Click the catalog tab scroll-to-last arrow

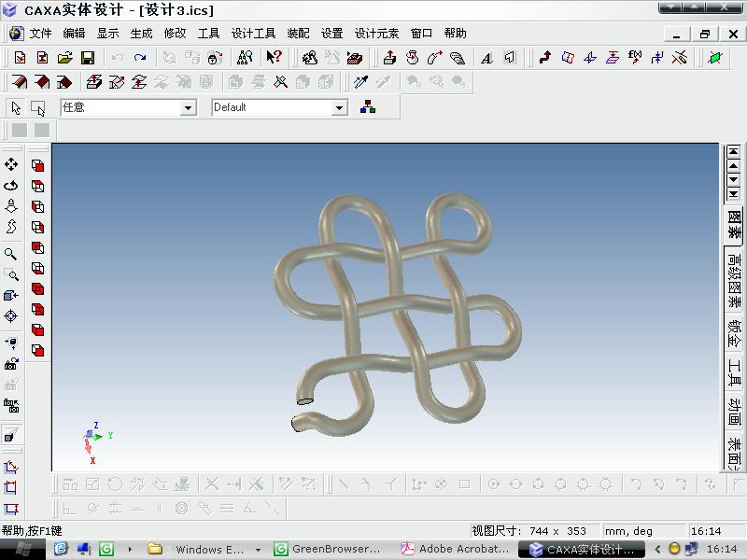[733, 194]
